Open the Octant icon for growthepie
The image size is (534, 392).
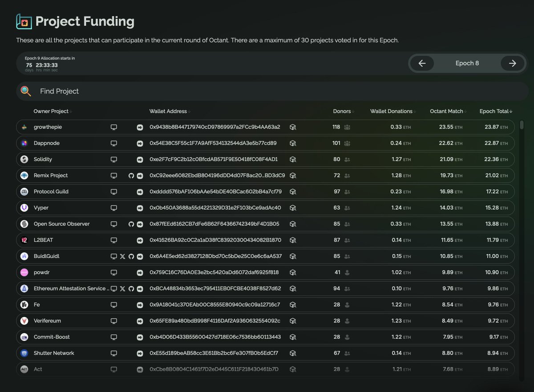click(x=140, y=127)
